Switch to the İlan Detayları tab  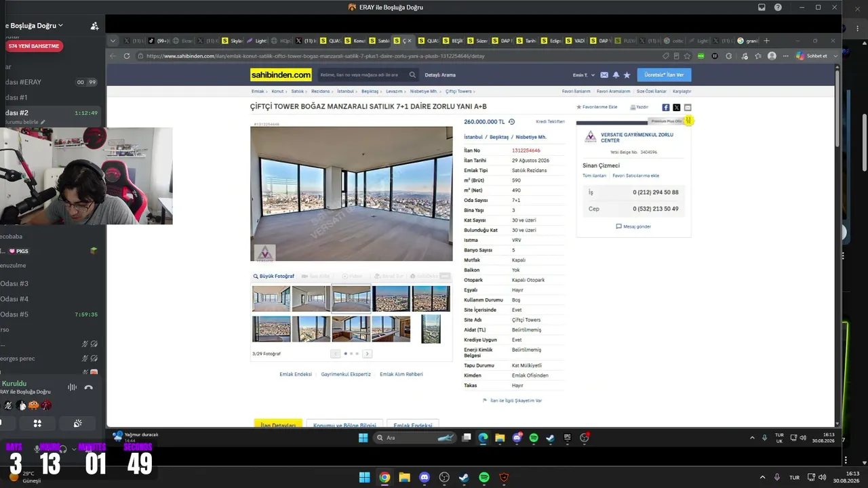(278, 424)
